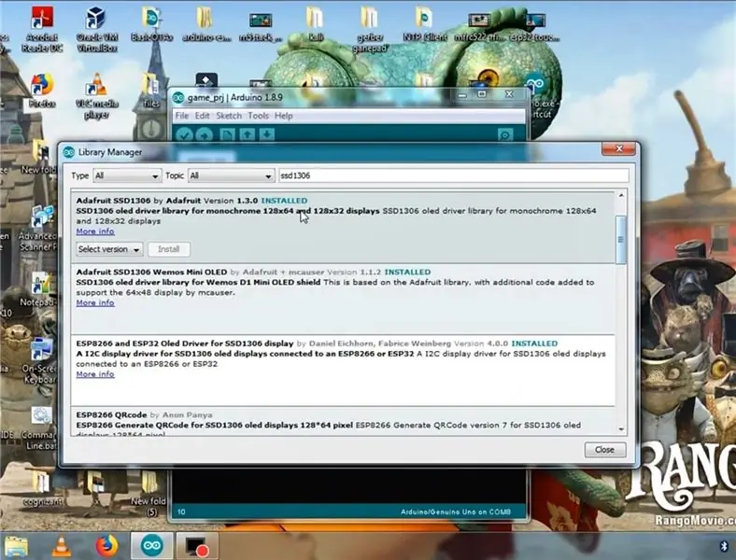Image resolution: width=736 pixels, height=560 pixels.
Task: Click the Bluetooth icon in system tray
Action: (723, 546)
